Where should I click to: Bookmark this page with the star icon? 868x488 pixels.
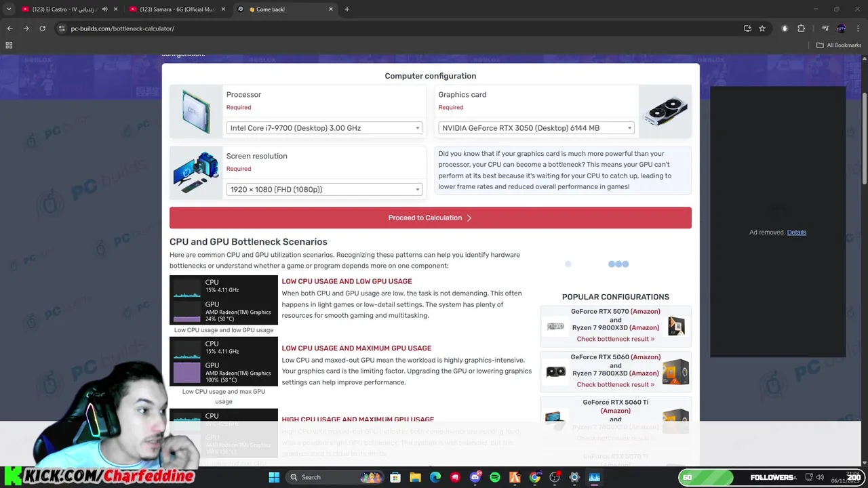coord(762,28)
